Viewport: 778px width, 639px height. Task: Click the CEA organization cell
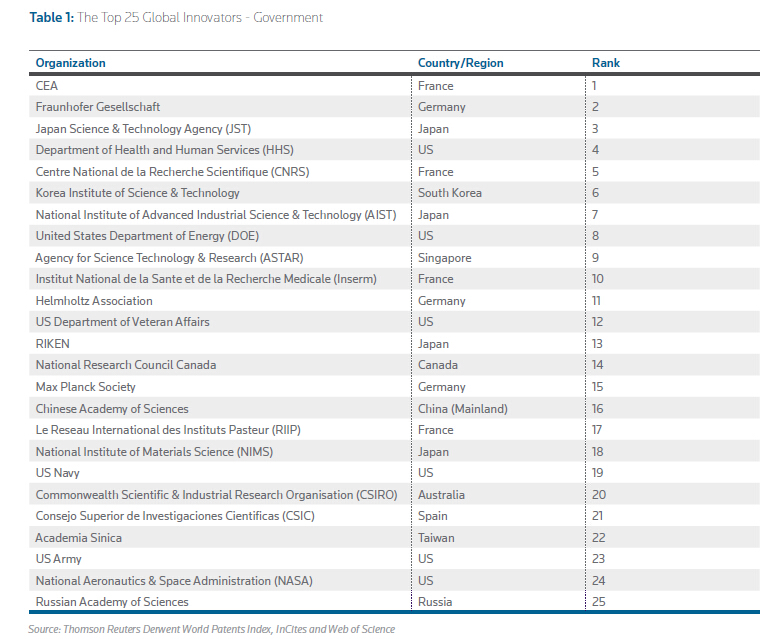tap(47, 86)
